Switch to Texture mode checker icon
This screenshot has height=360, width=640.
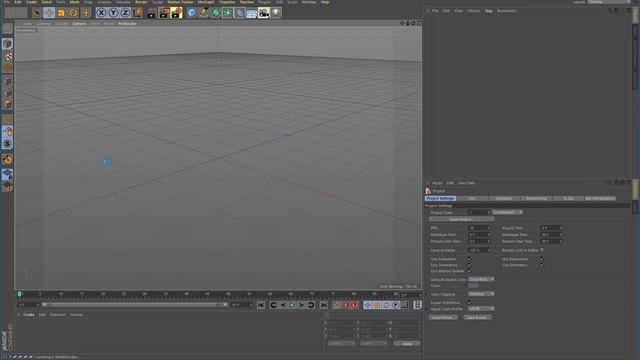[7, 56]
